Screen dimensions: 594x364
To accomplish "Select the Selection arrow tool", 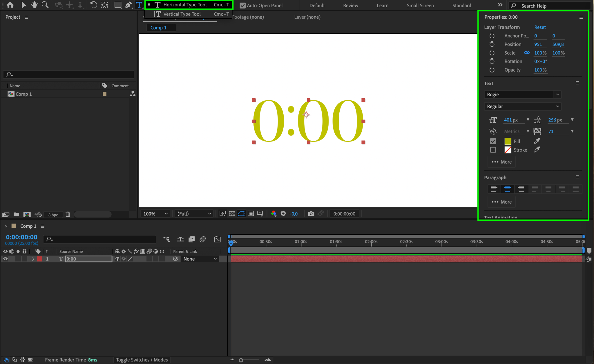I will (24, 5).
